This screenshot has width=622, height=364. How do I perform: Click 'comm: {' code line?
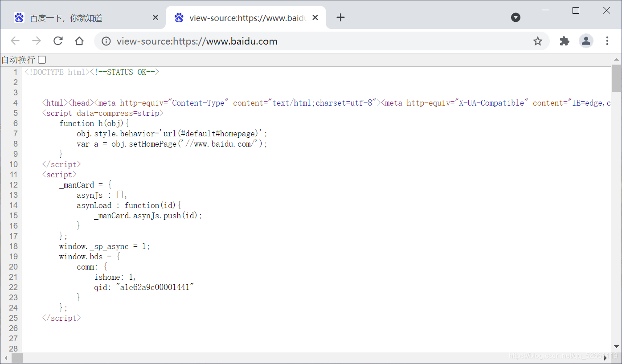(92, 267)
